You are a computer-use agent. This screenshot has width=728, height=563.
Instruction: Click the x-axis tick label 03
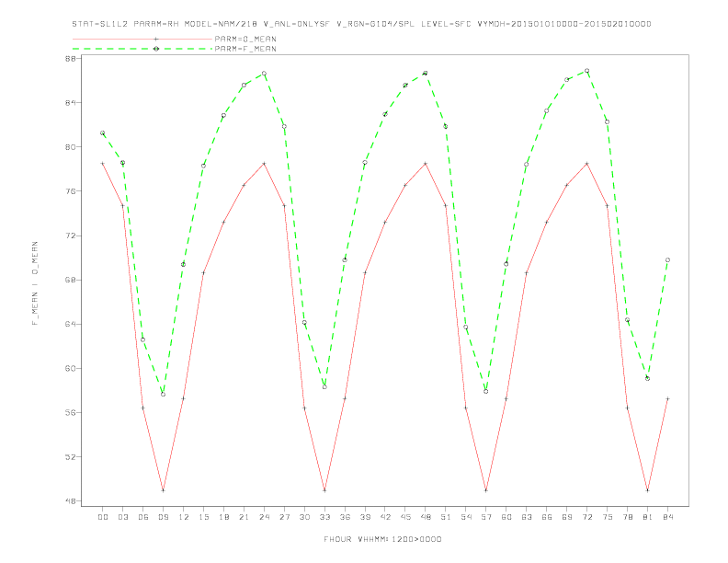pos(122,517)
